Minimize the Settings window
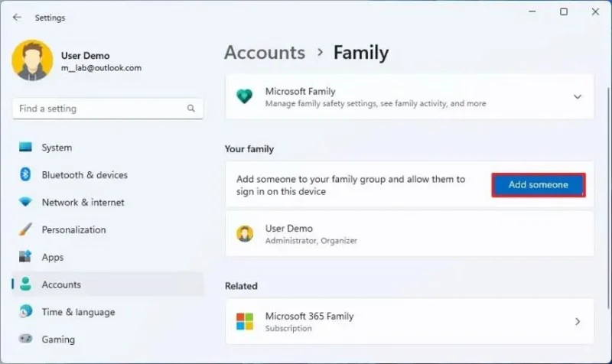This screenshot has width=612, height=364. (532, 11)
